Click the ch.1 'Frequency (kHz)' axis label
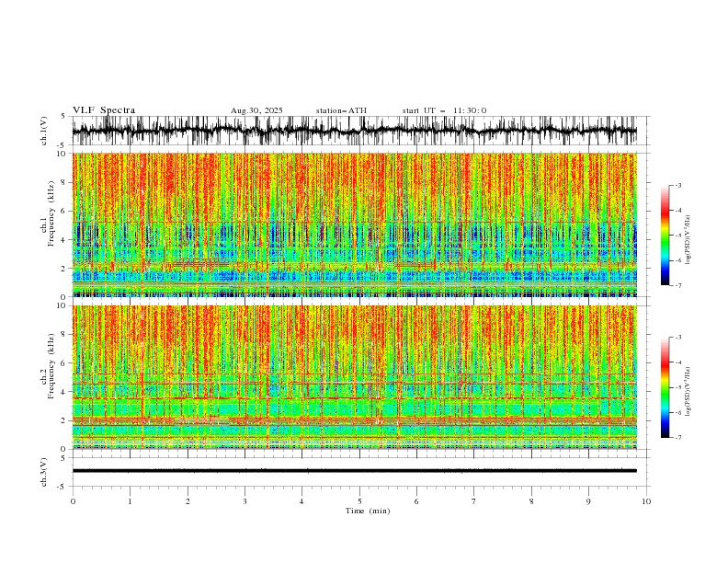 [x=51, y=214]
